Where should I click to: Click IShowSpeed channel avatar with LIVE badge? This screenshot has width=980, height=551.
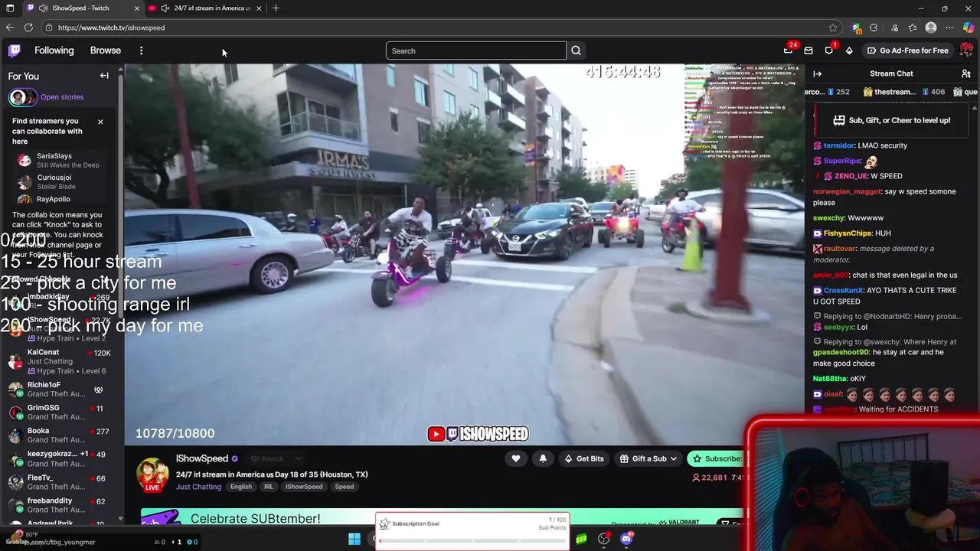(152, 475)
